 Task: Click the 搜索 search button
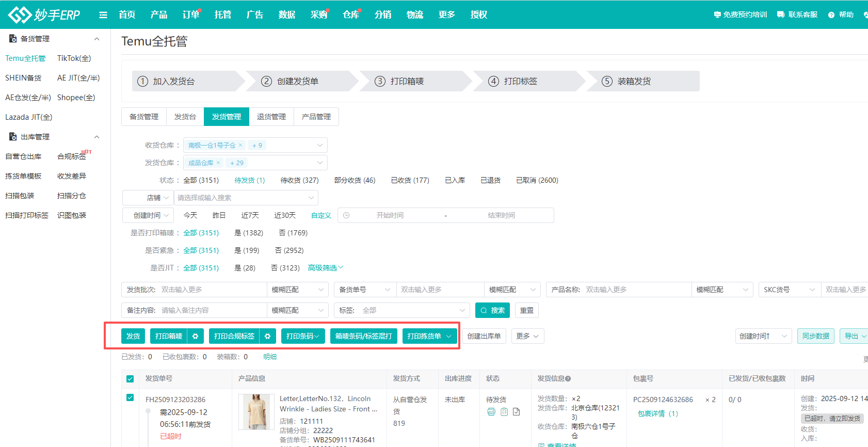click(x=492, y=310)
